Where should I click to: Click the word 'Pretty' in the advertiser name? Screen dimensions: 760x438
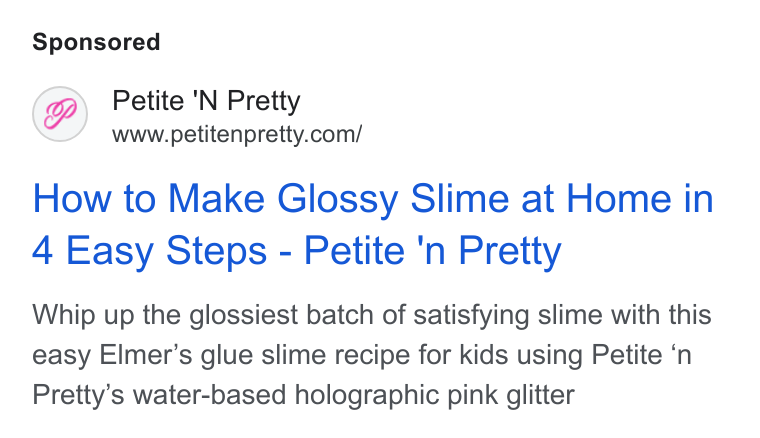pos(264,102)
